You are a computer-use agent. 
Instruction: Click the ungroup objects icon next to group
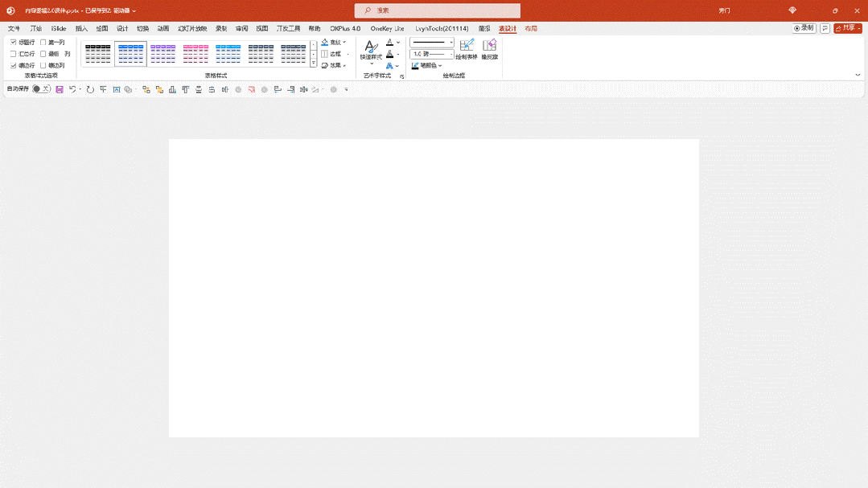point(159,89)
